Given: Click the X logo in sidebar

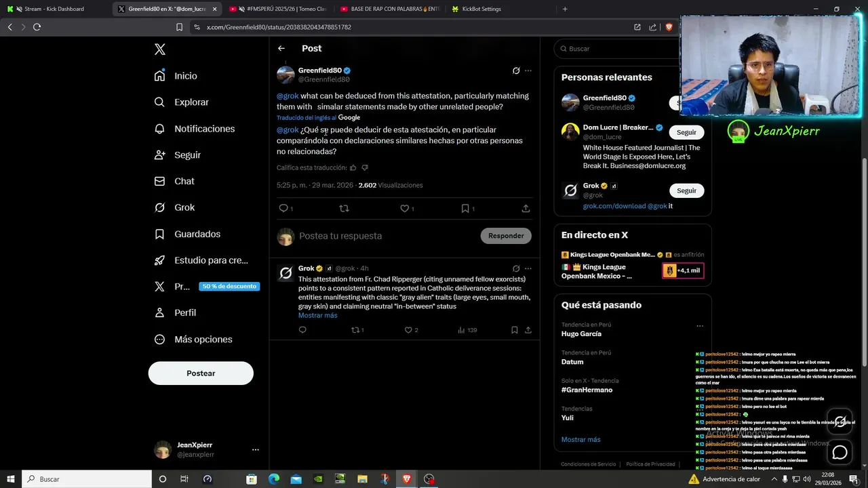Looking at the screenshot, I should (x=159, y=49).
